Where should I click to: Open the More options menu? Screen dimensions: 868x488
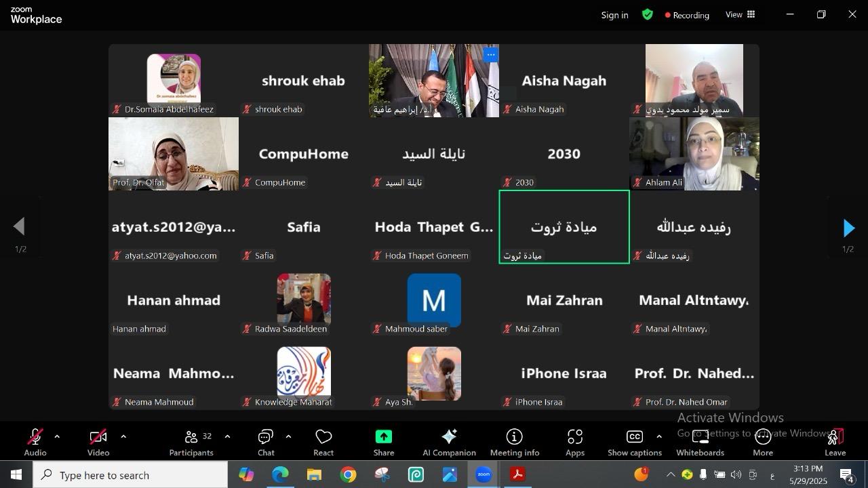pyautogui.click(x=763, y=442)
